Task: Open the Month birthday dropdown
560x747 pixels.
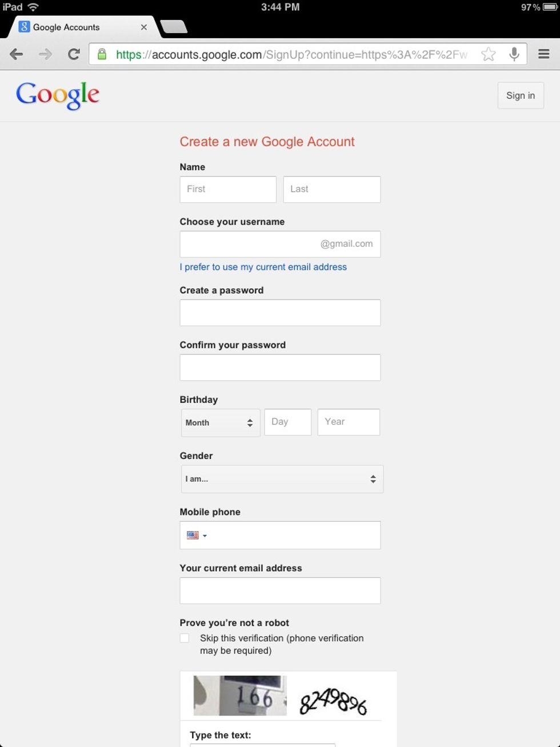Action: [220, 422]
